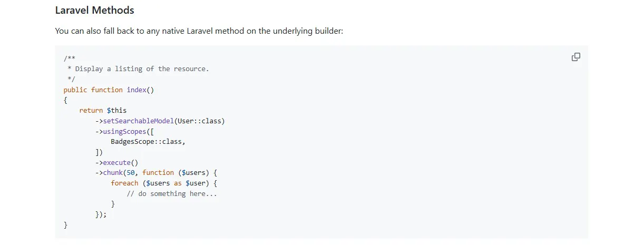Click the 'do something here' comment
Screen dimensions: 644x245
172,194
